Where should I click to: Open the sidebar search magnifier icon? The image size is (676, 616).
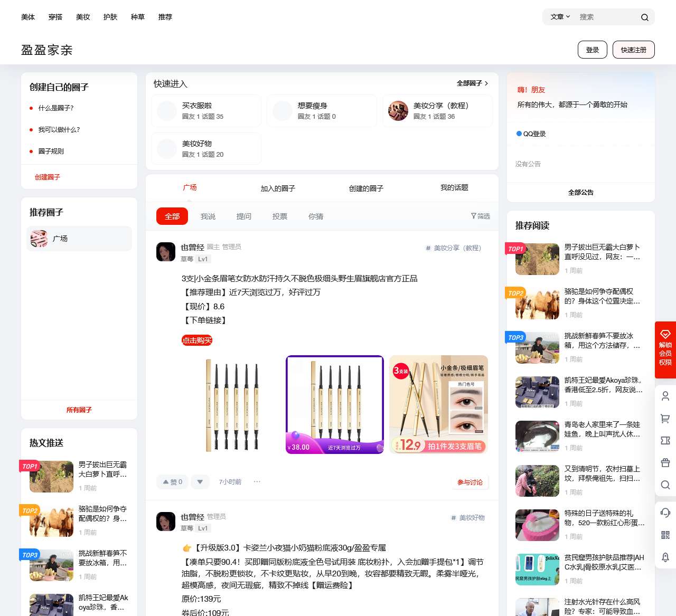tap(665, 485)
